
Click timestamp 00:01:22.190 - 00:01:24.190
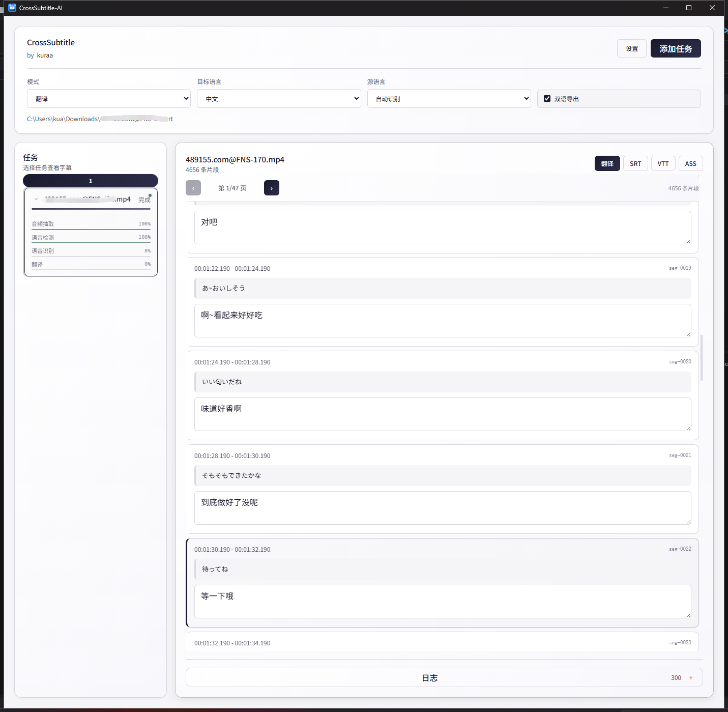point(232,268)
